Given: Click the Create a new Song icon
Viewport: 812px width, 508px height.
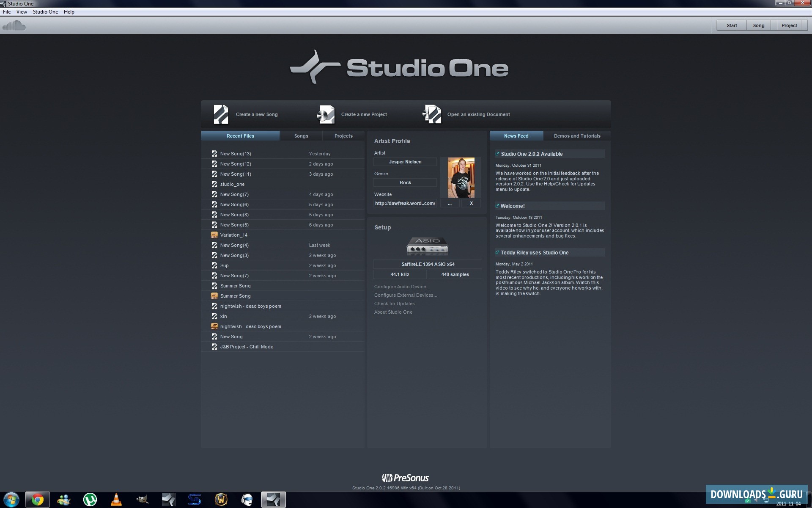Looking at the screenshot, I should pos(221,114).
